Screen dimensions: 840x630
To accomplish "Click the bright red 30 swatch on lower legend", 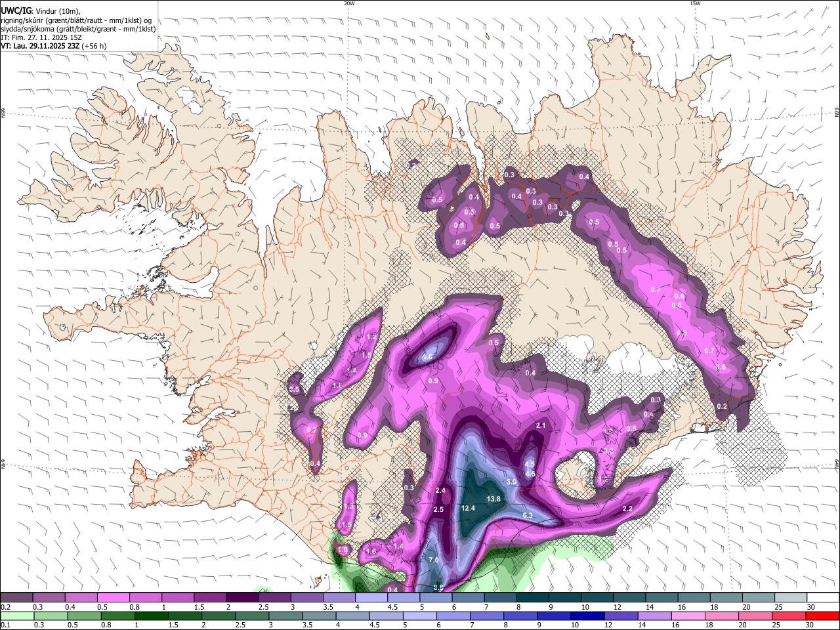I will [822, 616].
